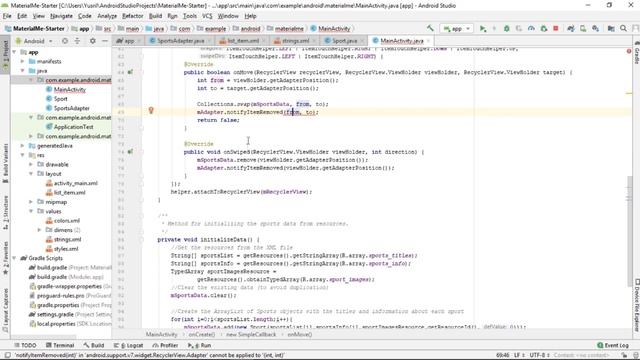
Task: Toggle the Favorites side panel
Action: pos(5,258)
